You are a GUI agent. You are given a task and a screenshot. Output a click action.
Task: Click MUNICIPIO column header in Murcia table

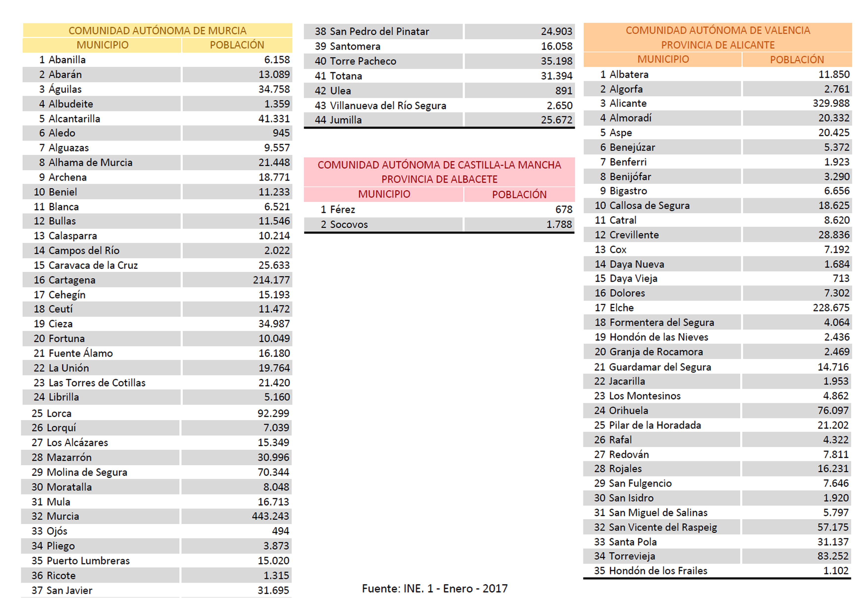point(102,45)
